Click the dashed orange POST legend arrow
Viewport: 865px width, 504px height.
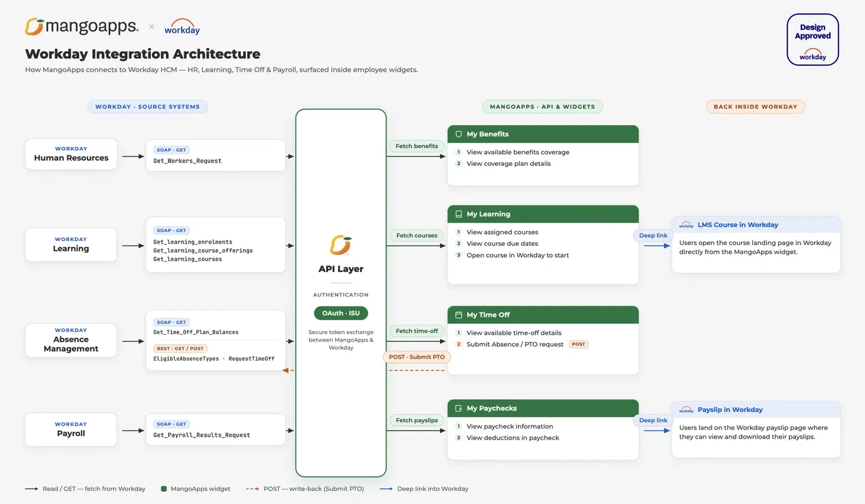tap(252, 489)
